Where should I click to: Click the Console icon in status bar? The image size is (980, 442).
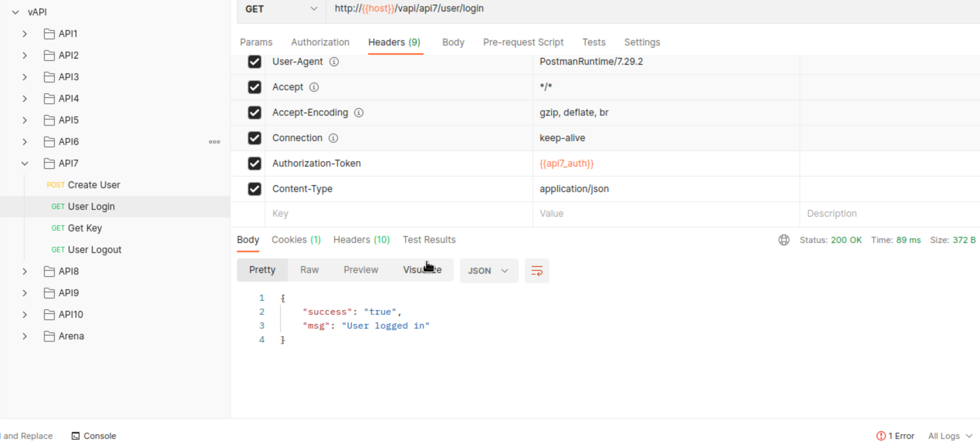pyautogui.click(x=76, y=436)
